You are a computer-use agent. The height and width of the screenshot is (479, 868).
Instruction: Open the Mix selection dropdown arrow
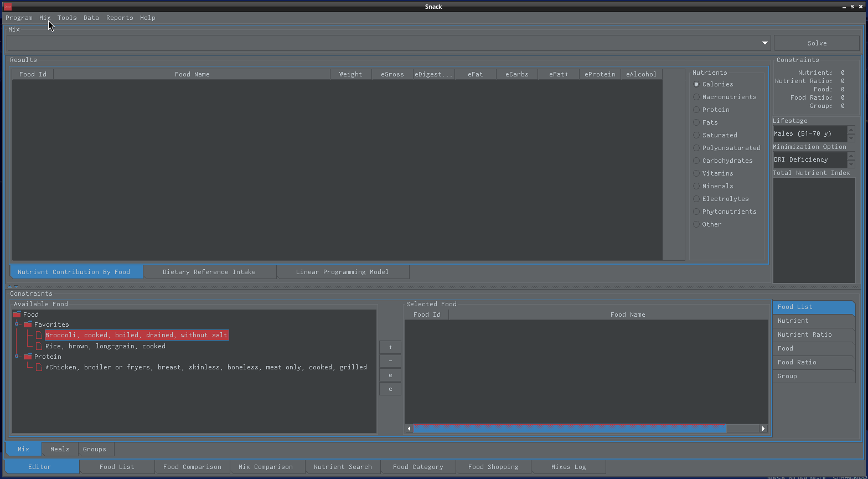[765, 43]
